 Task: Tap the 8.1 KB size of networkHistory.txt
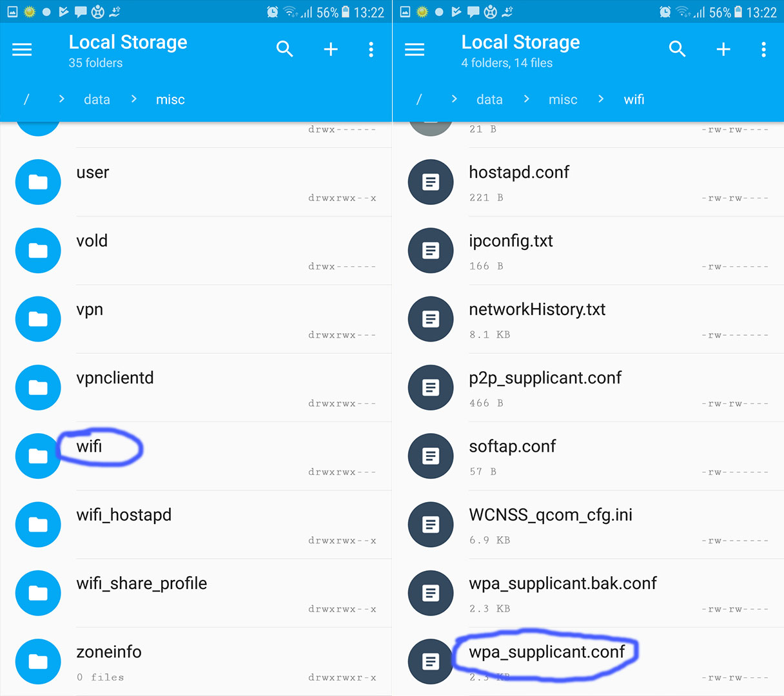(490, 334)
